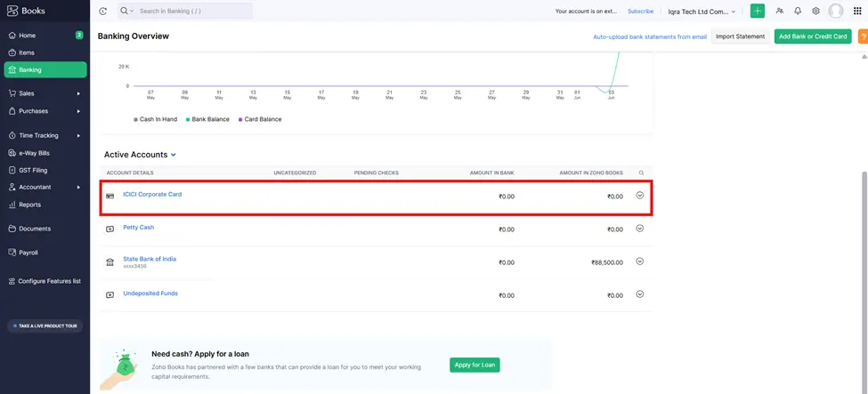The width and height of the screenshot is (868, 394).
Task: Click the cash icon beside Undeposited Funds
Action: pos(110,295)
